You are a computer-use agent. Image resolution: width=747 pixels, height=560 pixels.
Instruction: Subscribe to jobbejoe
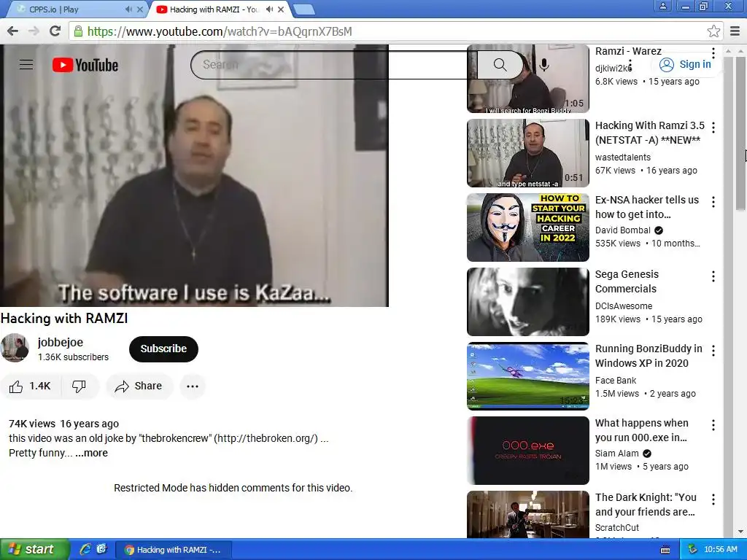163,349
